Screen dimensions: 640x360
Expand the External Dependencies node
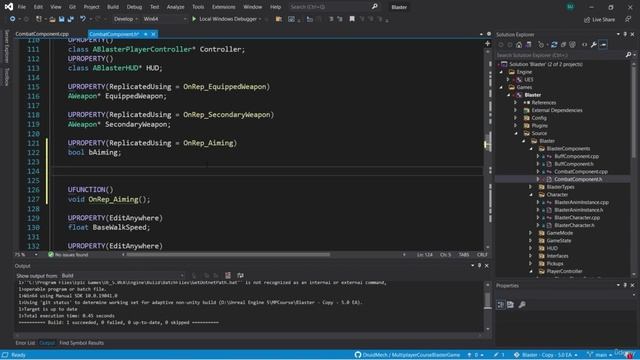click(516, 110)
